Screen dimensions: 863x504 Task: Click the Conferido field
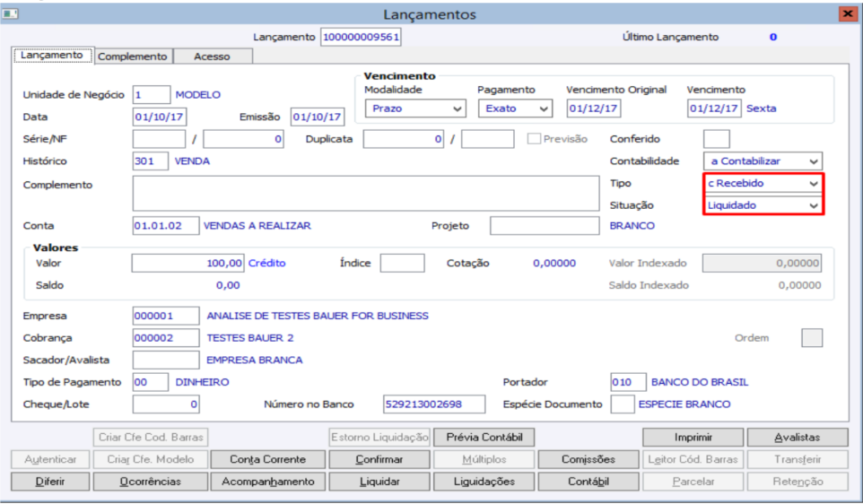[x=717, y=139]
